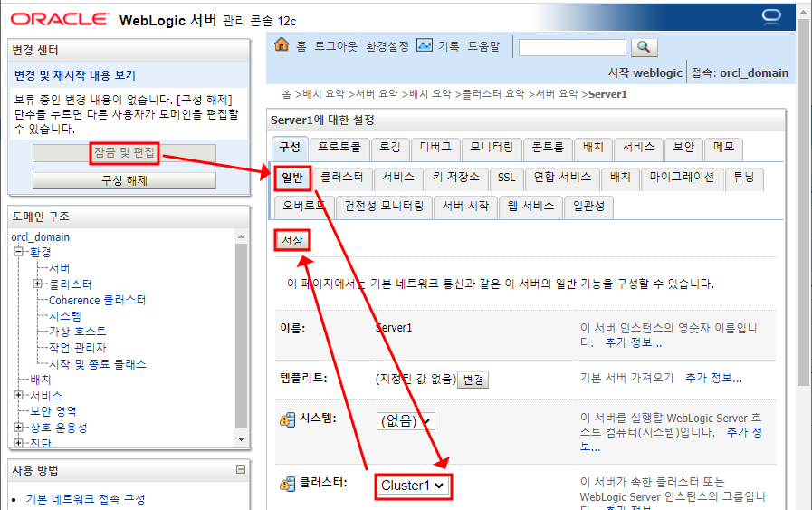Open 변경 및 재시작 내용 보기 link
This screenshot has height=510, width=812.
coord(74,75)
